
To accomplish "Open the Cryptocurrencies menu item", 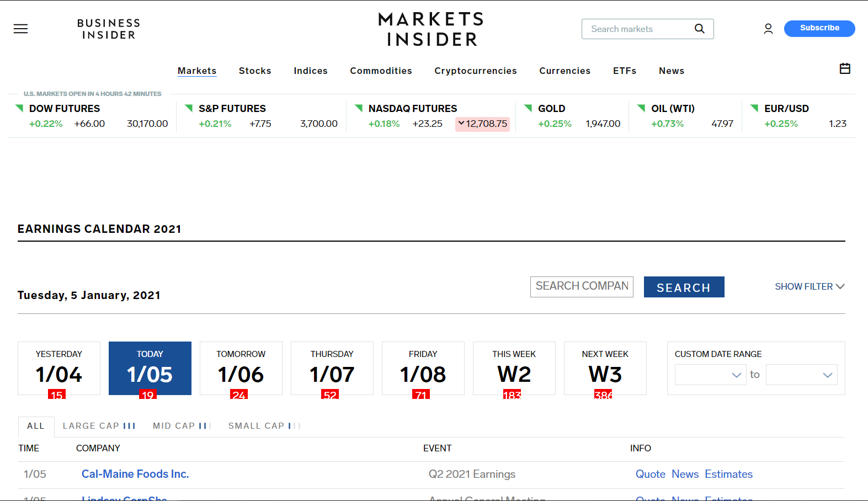I will [x=476, y=71].
